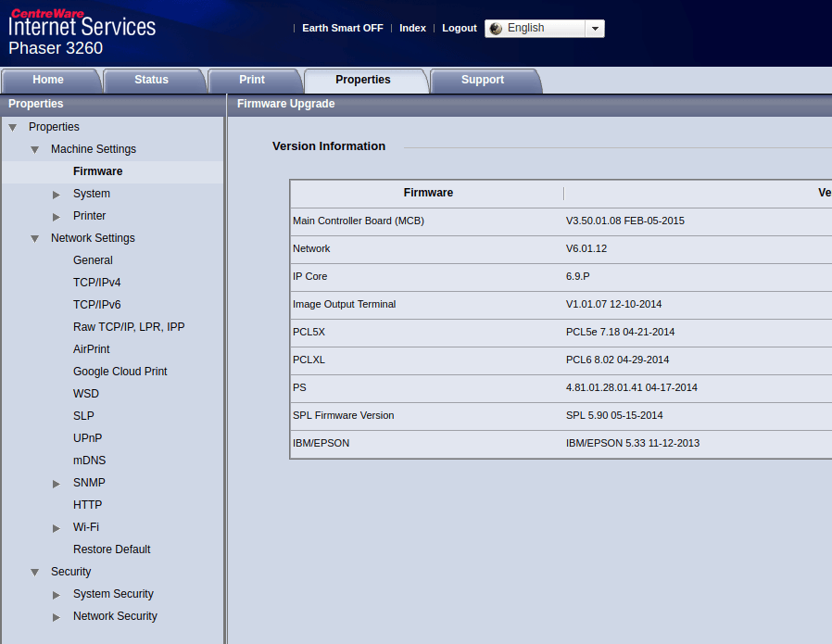Expand the Printer tree node
Screen dimensions: 832x644
pos(57,217)
